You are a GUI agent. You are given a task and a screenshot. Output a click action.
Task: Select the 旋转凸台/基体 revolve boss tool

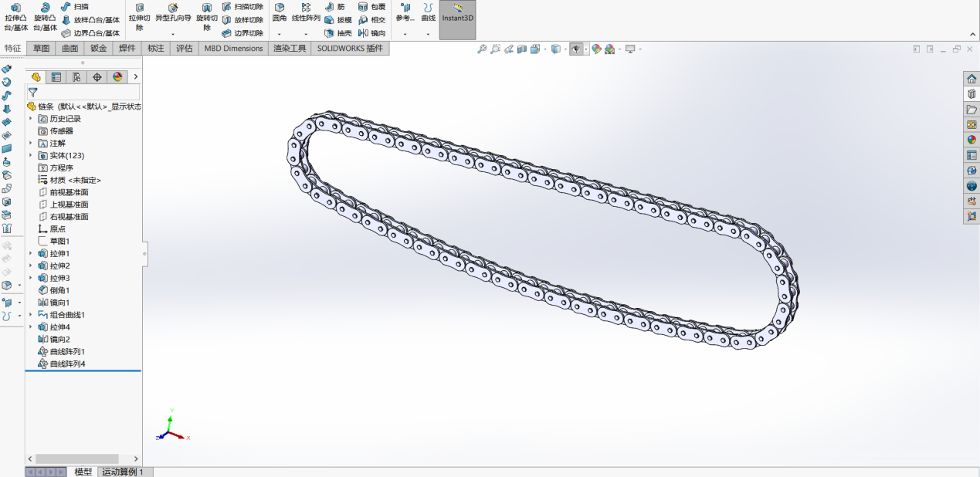pyautogui.click(x=45, y=17)
